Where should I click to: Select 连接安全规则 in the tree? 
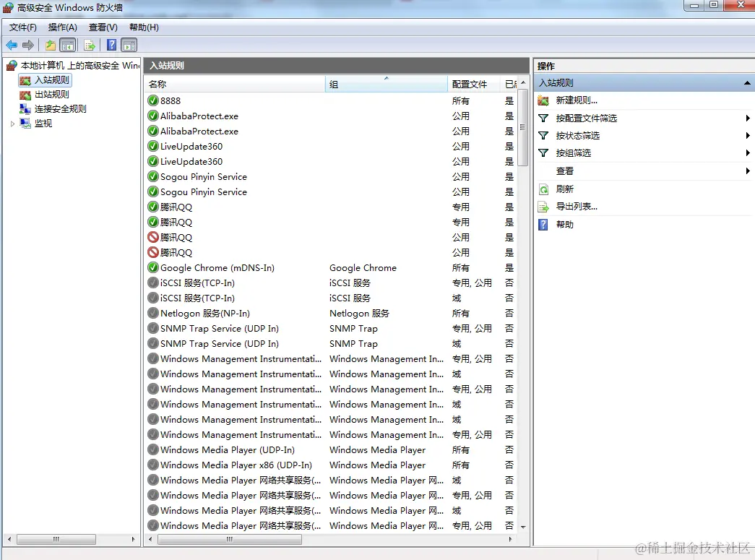click(61, 109)
